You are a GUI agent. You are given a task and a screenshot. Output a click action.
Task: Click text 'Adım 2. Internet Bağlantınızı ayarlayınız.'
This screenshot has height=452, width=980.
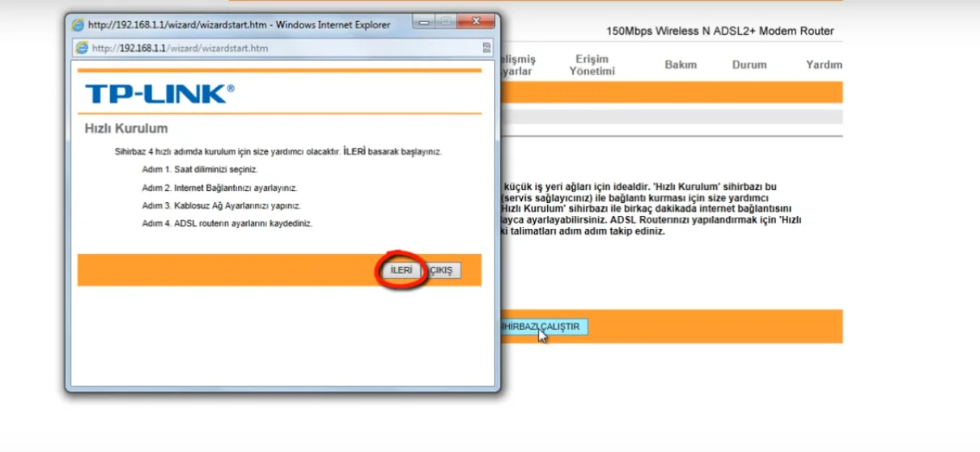[x=219, y=188]
